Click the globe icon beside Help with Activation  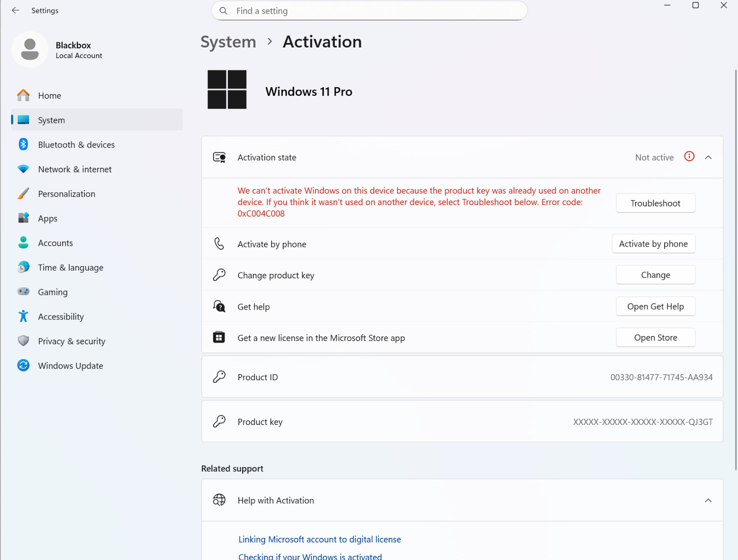click(x=220, y=500)
